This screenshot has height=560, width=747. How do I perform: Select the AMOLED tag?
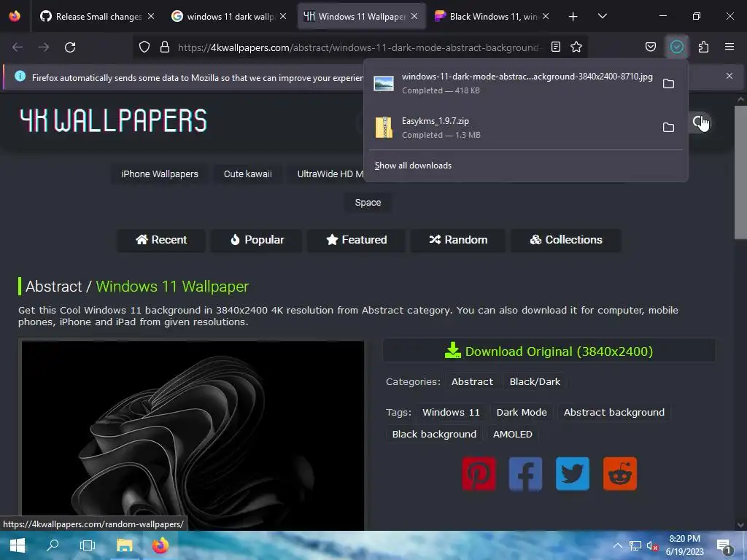click(x=513, y=435)
